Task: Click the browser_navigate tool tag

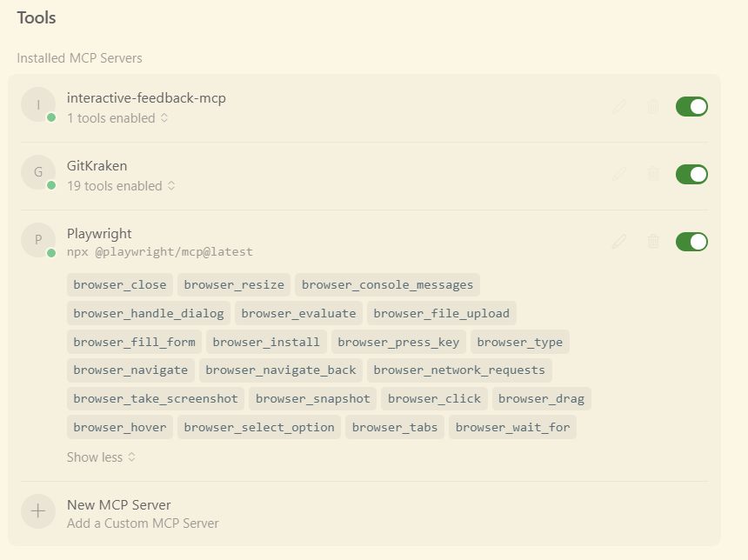Action: click(130, 370)
